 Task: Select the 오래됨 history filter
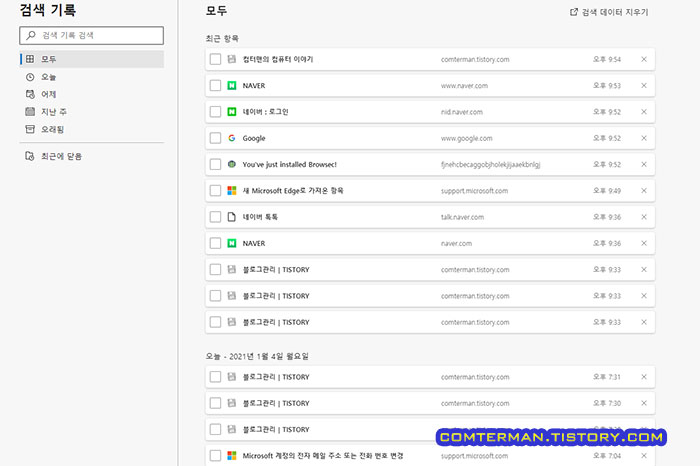[92, 129]
